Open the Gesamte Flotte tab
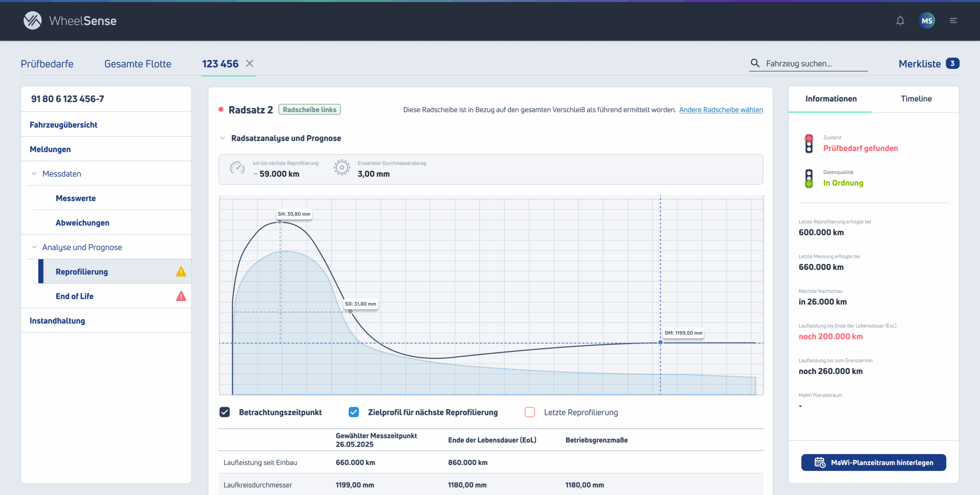Viewport: 980px width, 495px height. pos(138,64)
